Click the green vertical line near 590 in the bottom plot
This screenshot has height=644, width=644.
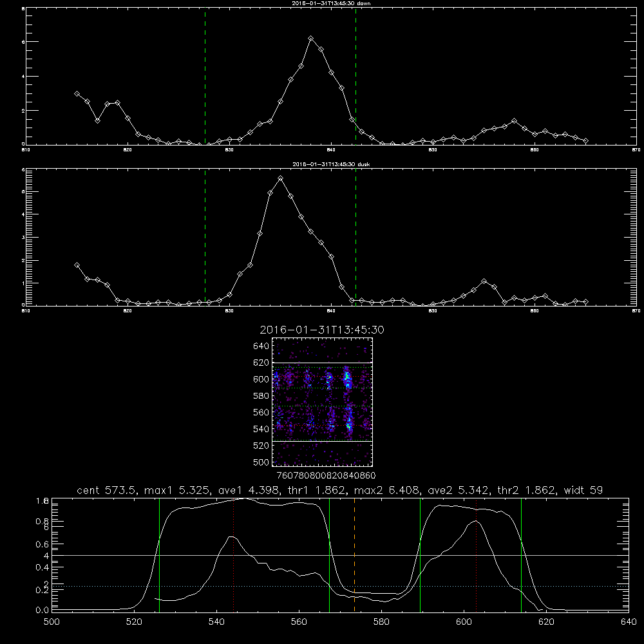[420, 554]
